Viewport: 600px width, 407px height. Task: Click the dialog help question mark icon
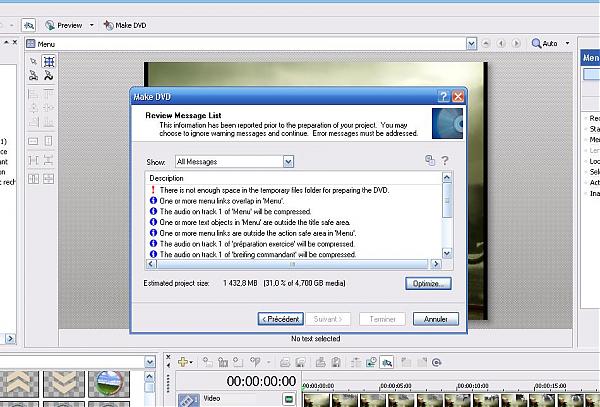[x=444, y=160]
